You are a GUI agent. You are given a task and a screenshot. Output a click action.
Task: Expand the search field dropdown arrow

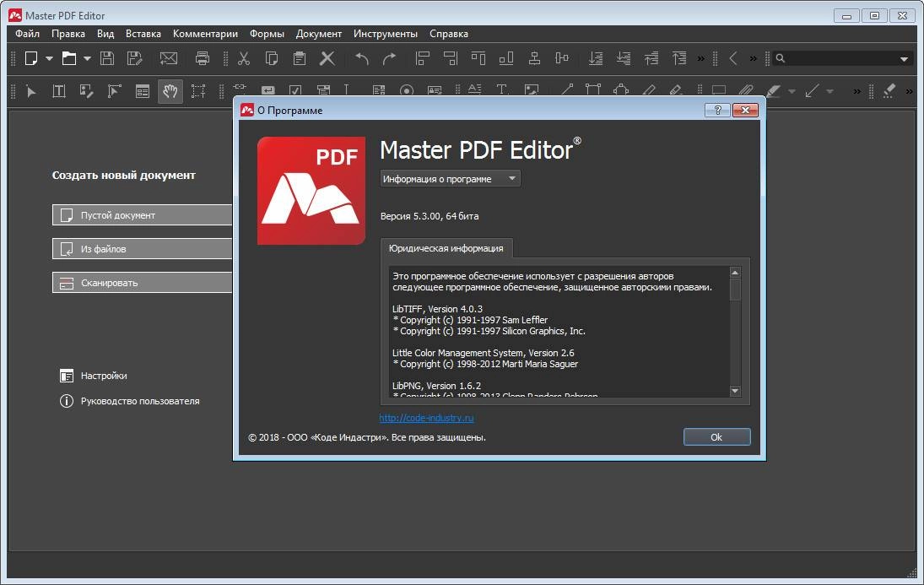[904, 59]
